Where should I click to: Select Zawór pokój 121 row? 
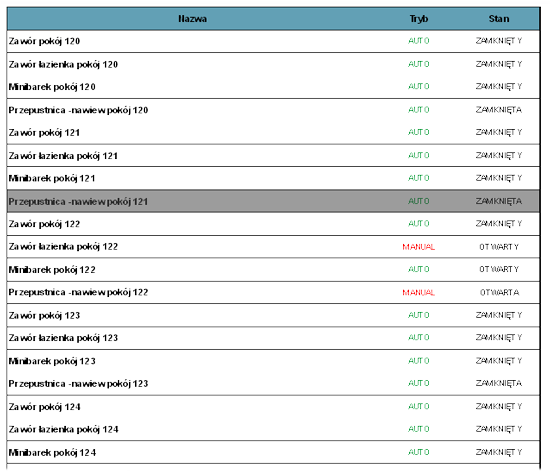point(273,133)
